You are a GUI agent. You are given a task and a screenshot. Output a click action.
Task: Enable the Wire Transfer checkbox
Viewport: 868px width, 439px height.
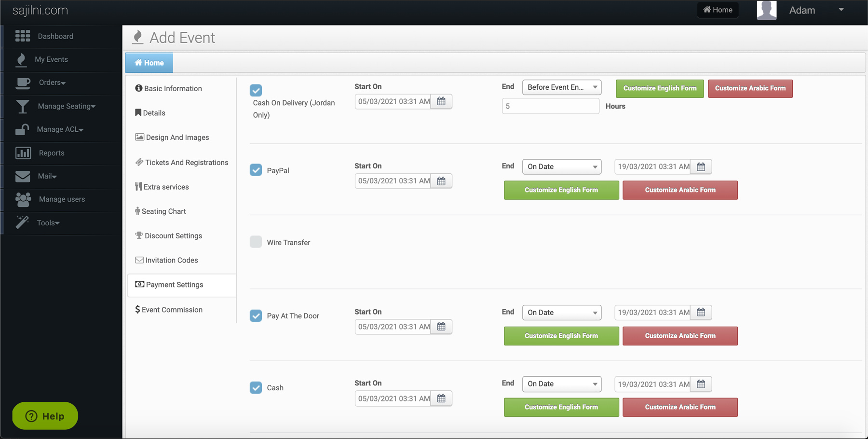click(256, 242)
